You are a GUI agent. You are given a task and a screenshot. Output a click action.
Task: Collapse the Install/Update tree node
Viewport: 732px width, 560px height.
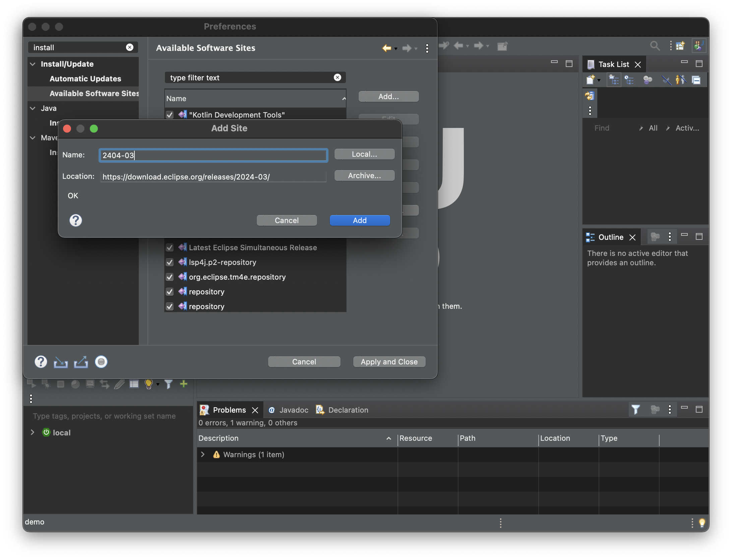tap(33, 64)
